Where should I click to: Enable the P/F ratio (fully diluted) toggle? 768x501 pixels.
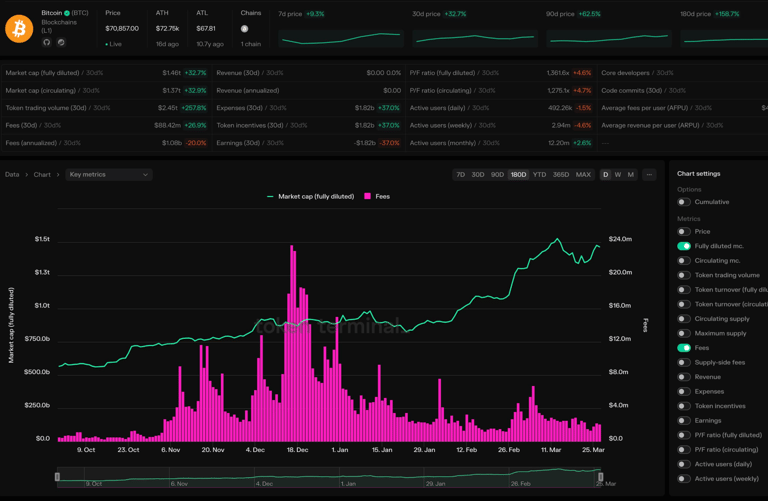pos(684,435)
